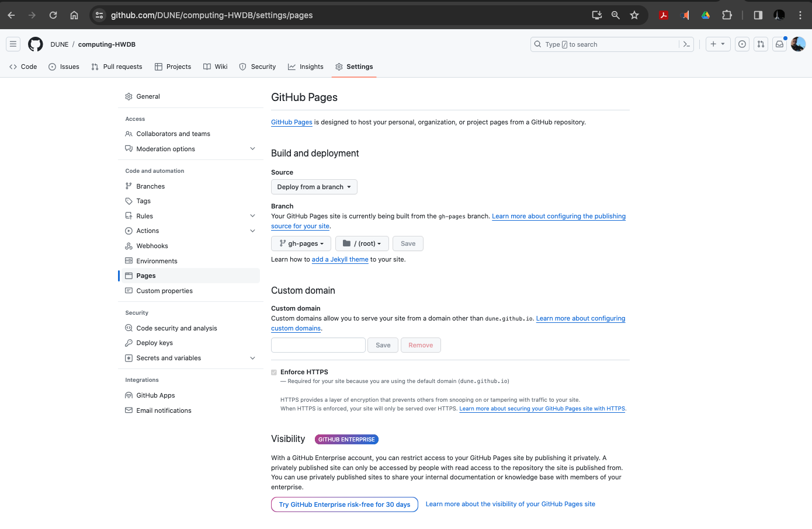Open the browser extensions puzzle icon
Image resolution: width=812 pixels, height=529 pixels.
(x=727, y=15)
